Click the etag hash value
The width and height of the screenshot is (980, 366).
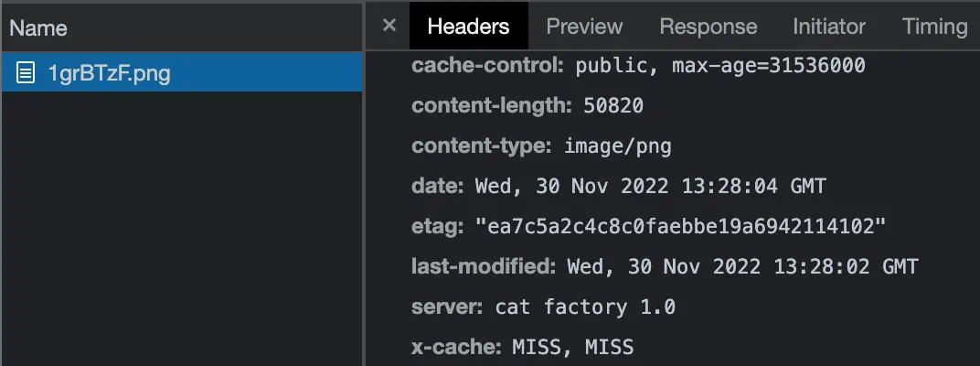(x=681, y=227)
